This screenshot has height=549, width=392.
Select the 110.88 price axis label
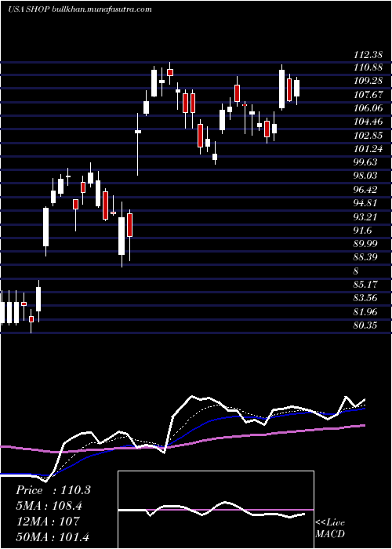tap(368, 68)
